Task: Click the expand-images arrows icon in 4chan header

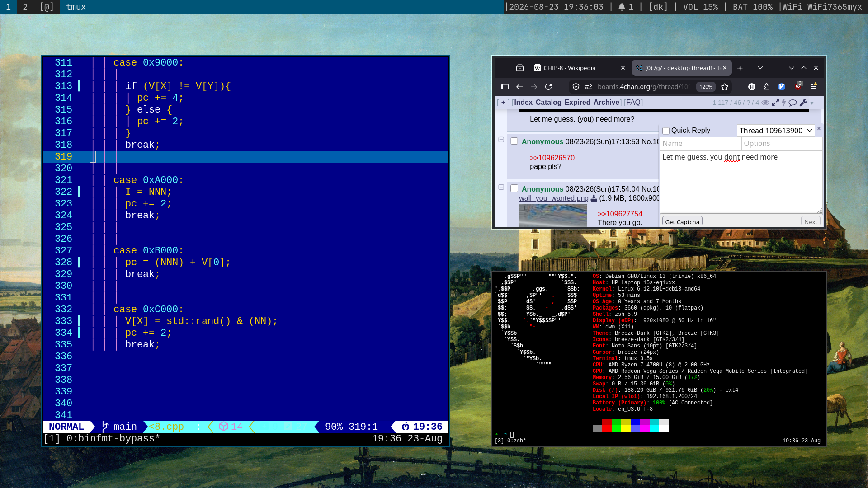Action: [776, 103]
